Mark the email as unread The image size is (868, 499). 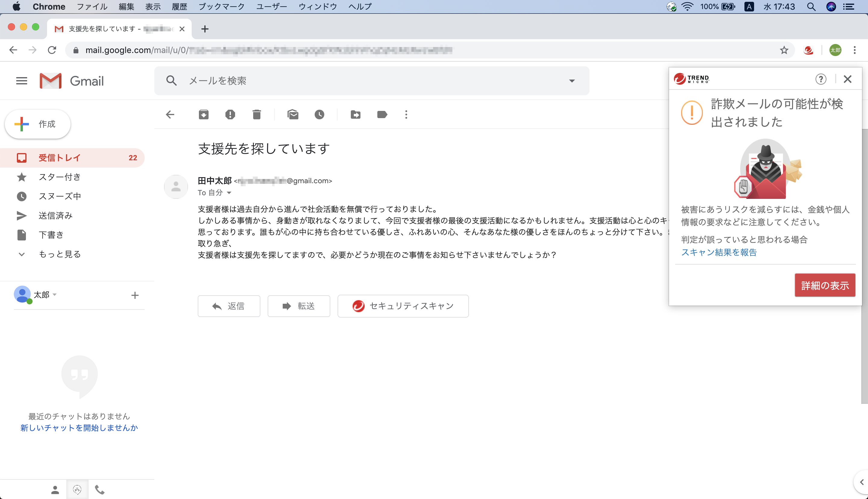293,115
